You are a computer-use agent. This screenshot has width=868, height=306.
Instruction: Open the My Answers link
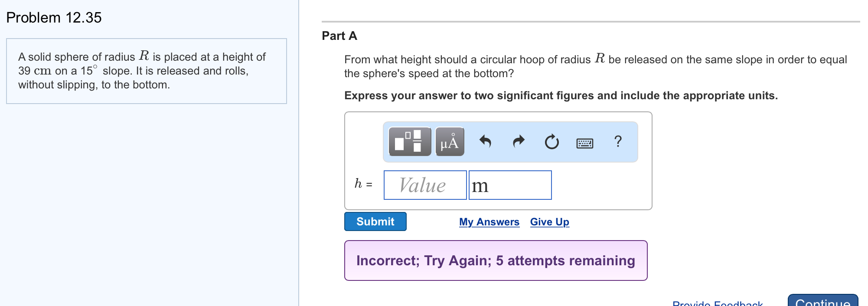[489, 222]
